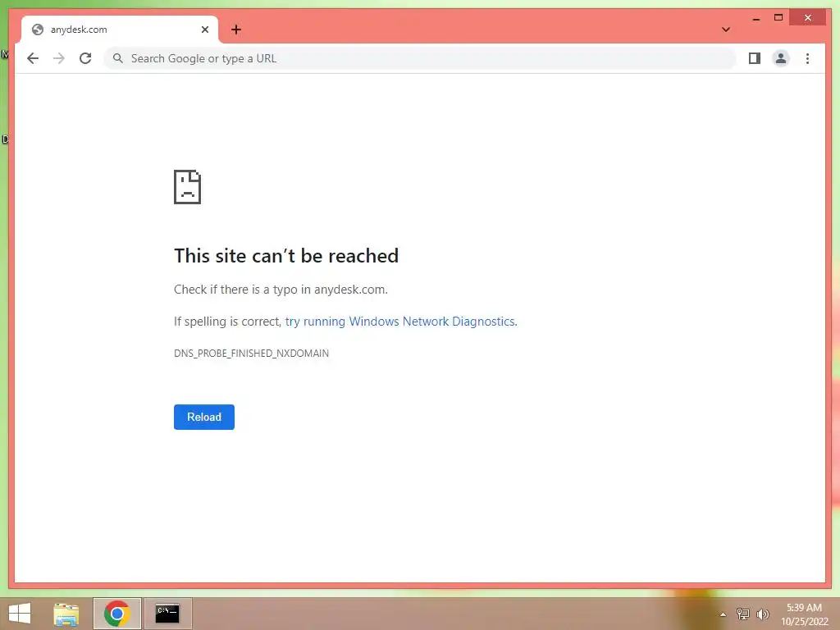Focus the Search Google or type a URL box
The image size is (840, 630).
(x=420, y=58)
